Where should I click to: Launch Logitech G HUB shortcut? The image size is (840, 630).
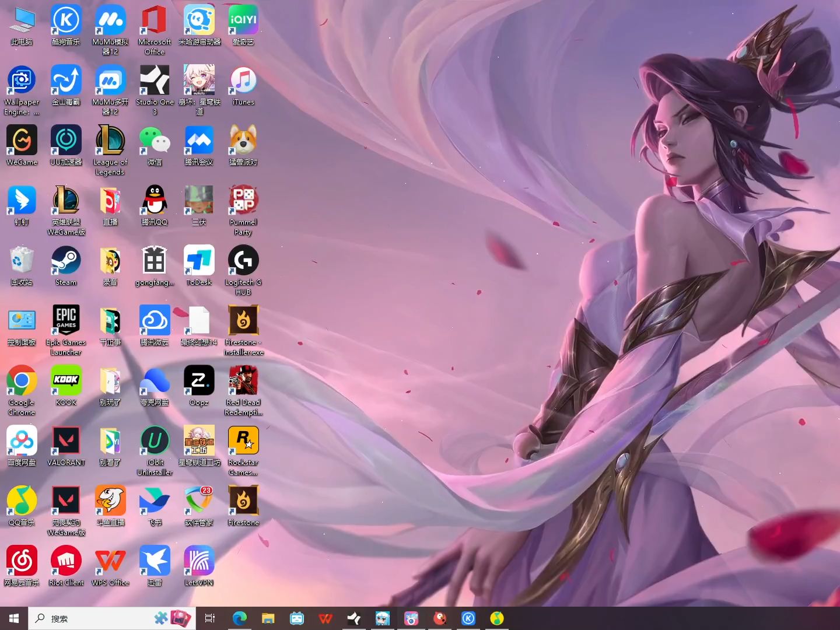(x=243, y=271)
